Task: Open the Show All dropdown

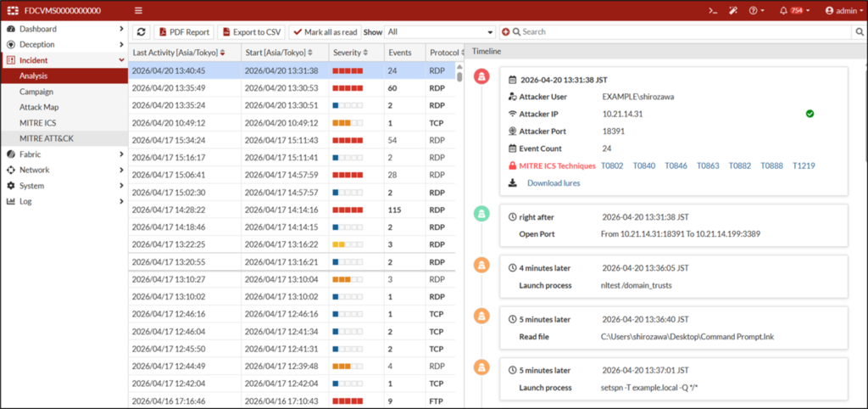Action: 441,32
